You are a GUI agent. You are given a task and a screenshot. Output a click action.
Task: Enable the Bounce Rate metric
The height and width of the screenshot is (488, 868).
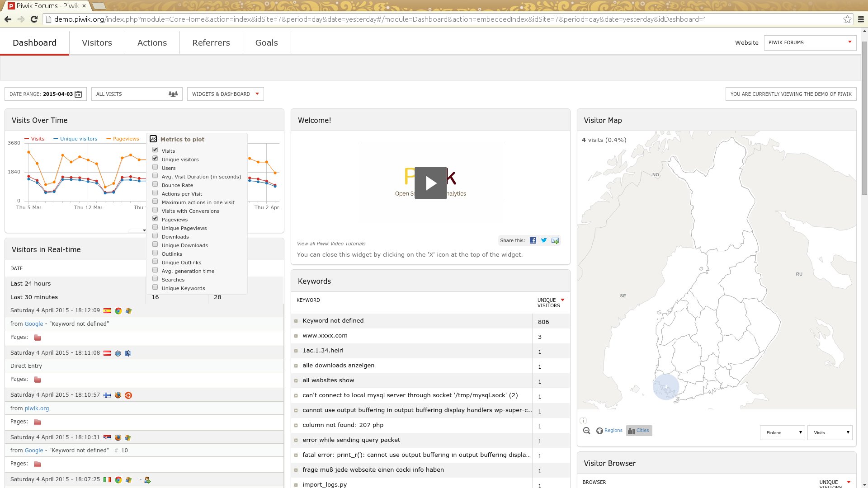click(x=155, y=184)
